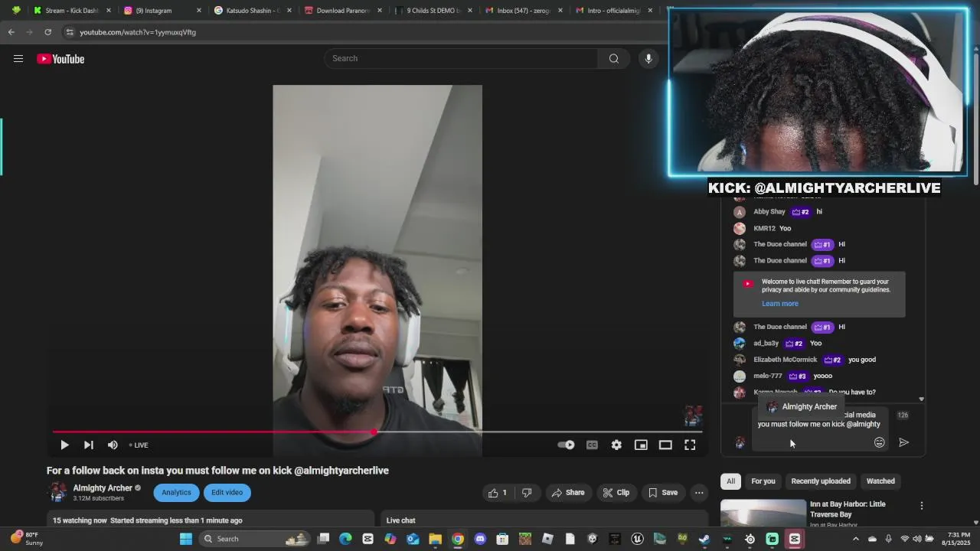The image size is (980, 551).
Task: Switch to theater mode
Action: [x=665, y=445]
